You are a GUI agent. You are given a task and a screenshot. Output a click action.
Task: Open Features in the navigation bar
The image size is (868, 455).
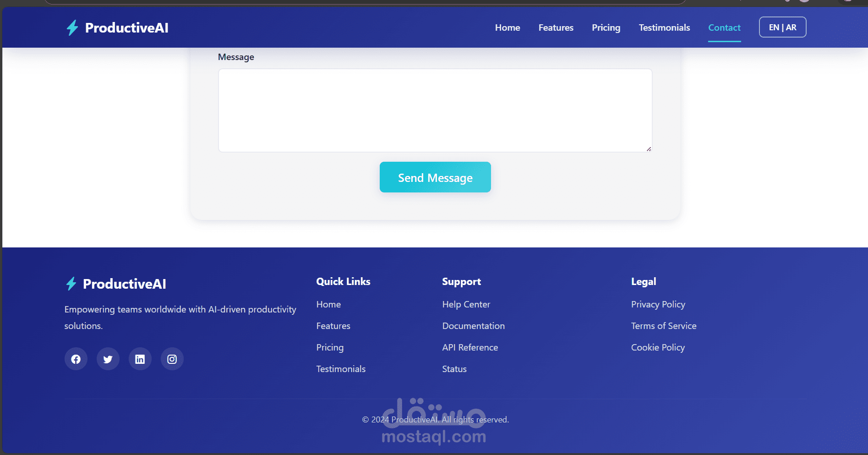(x=556, y=27)
